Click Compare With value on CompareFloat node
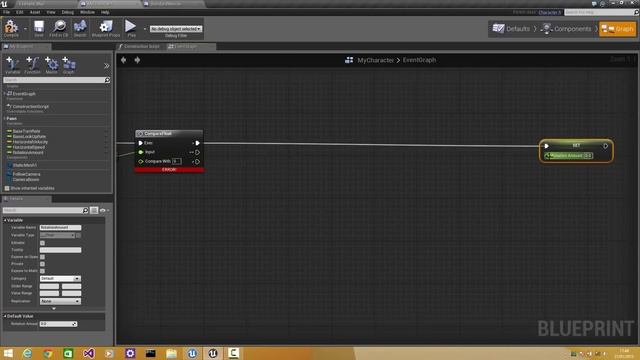Image resolution: width=640 pixels, height=360 pixels. [x=177, y=161]
